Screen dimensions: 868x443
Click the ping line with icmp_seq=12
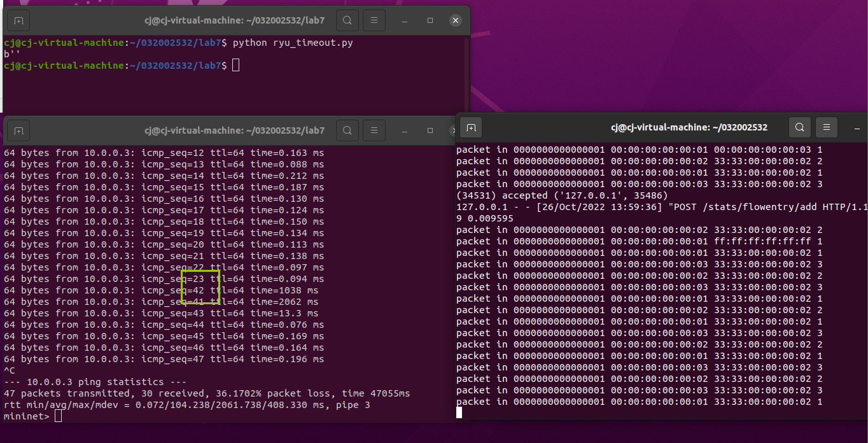click(x=164, y=153)
